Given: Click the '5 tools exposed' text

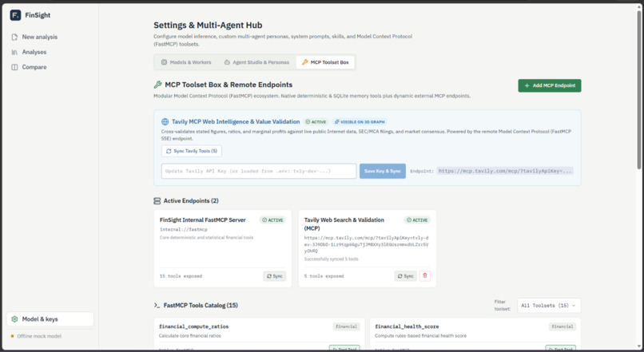Looking at the screenshot, I should (x=324, y=276).
